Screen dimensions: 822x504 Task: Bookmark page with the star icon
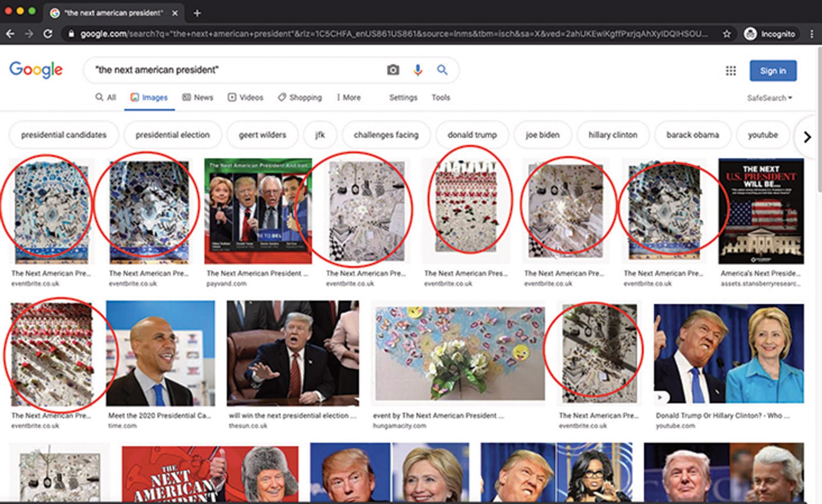click(727, 34)
